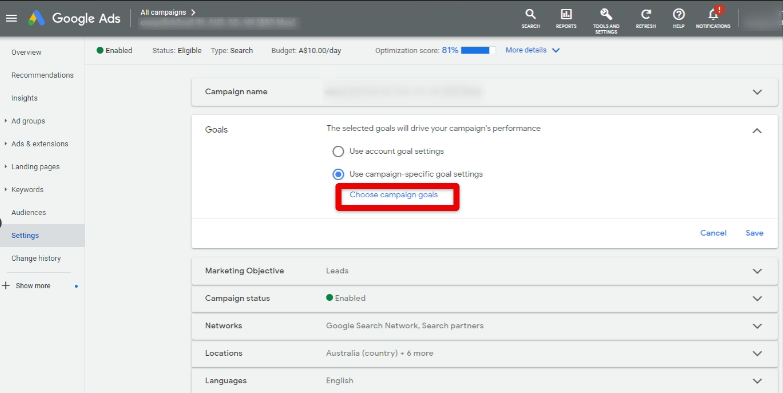Expand More details of optimization score
Viewport: 783px width, 393px height.
pyautogui.click(x=532, y=50)
